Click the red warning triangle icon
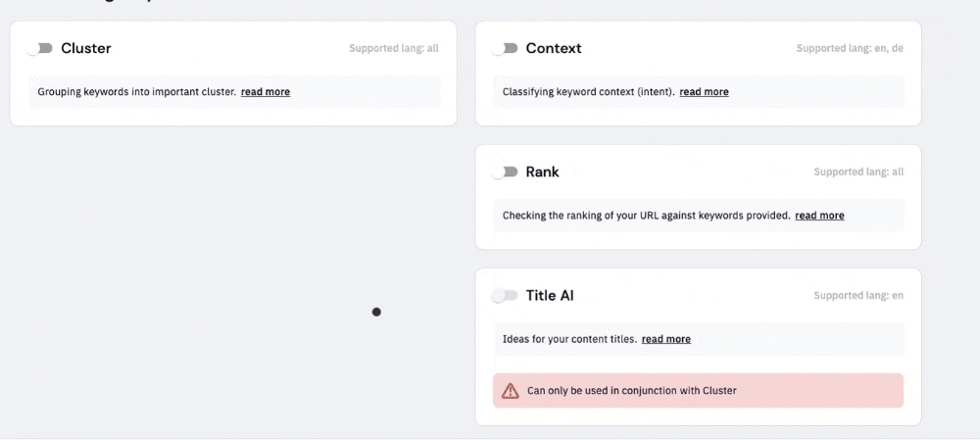 pyautogui.click(x=511, y=391)
